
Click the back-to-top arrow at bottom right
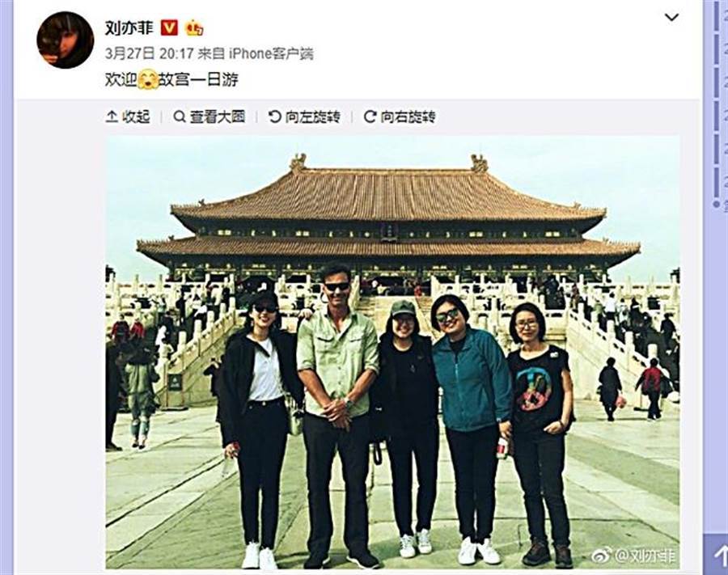(719, 554)
